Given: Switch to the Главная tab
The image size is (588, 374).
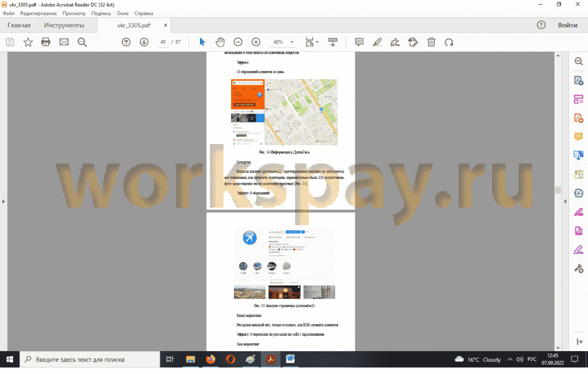Looking at the screenshot, I should click(19, 25).
